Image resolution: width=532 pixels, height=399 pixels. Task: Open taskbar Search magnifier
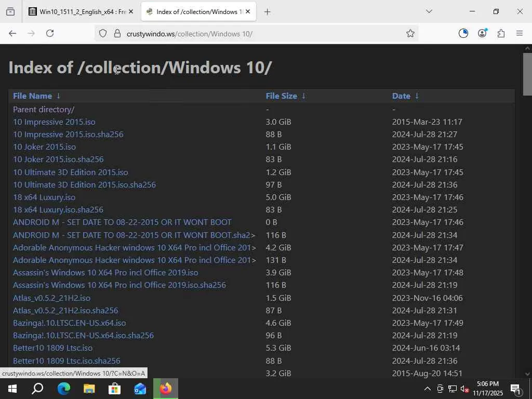[x=37, y=389]
